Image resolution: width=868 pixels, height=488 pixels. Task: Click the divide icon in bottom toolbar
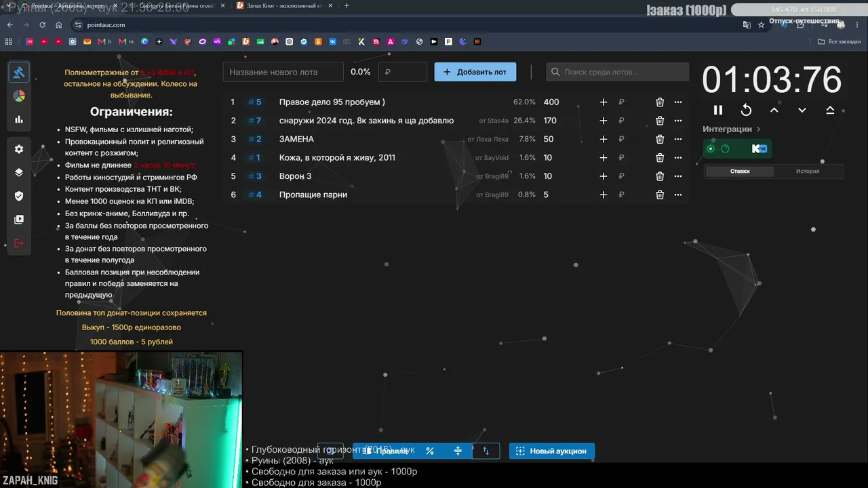click(458, 451)
